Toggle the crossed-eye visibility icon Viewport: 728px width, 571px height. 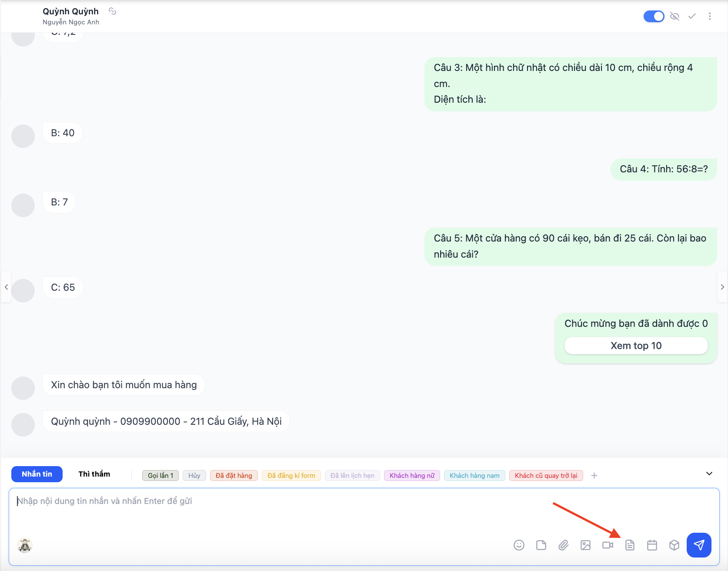click(x=675, y=16)
